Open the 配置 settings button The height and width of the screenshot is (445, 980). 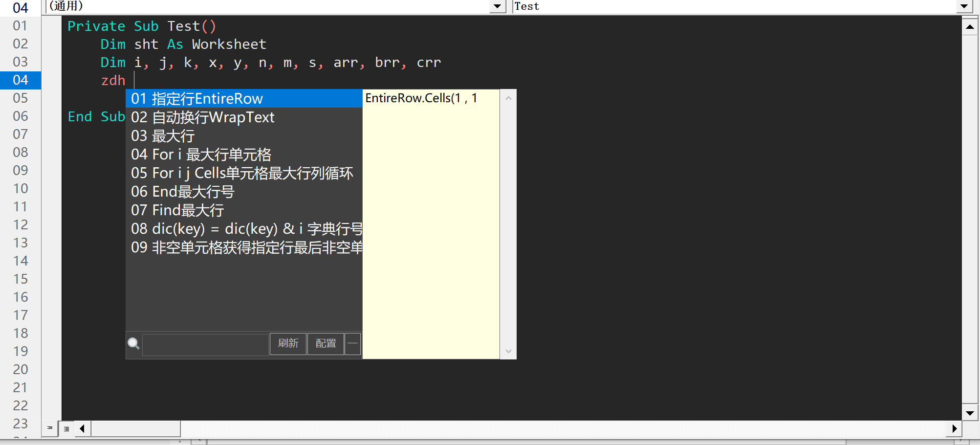point(326,344)
